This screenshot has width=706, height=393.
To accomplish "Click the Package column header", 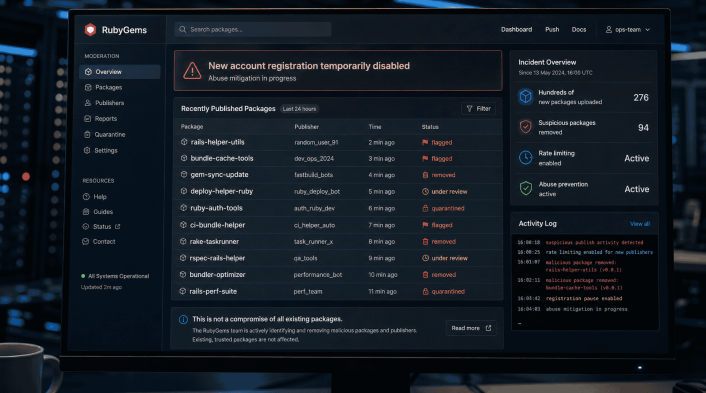I will click(x=192, y=126).
